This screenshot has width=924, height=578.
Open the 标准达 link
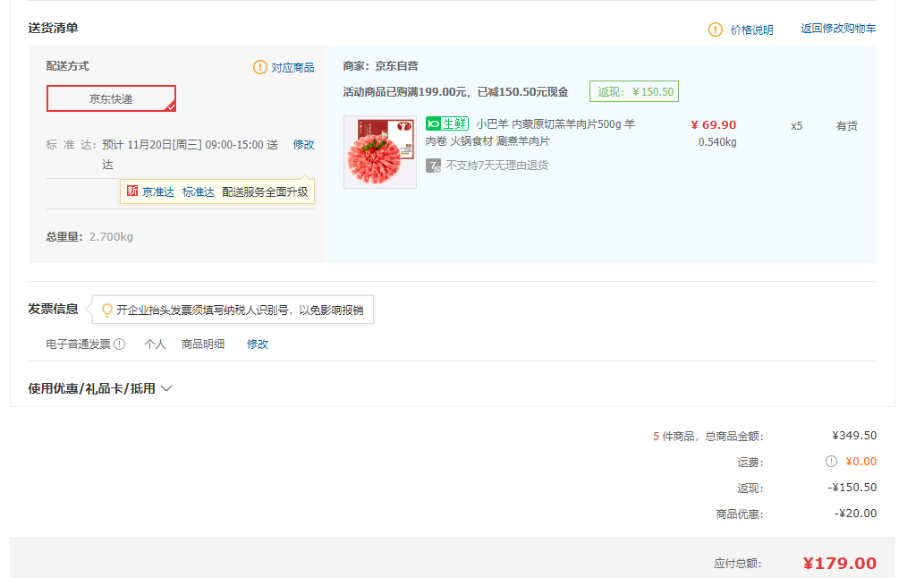[x=198, y=192]
